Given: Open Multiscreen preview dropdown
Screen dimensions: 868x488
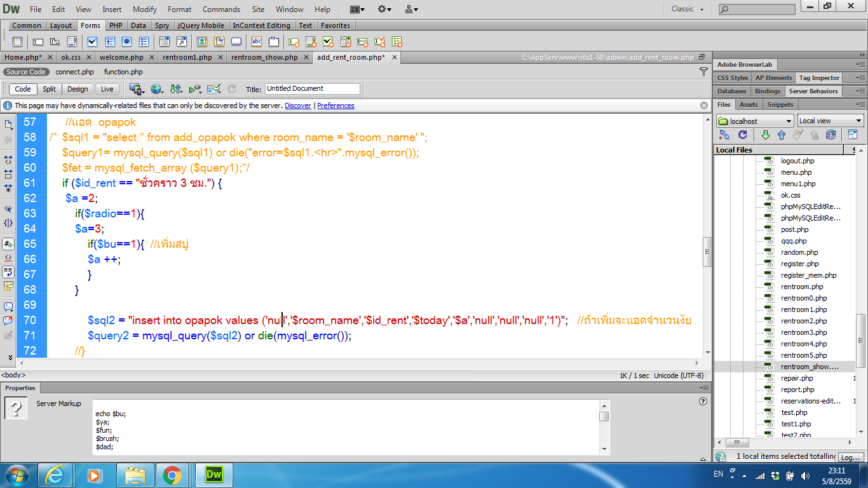Looking at the screenshot, I should tap(137, 89).
